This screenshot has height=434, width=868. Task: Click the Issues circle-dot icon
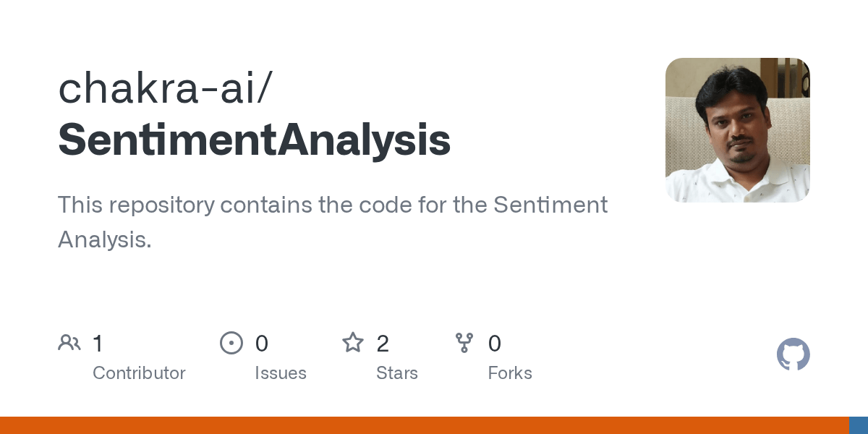pos(231,343)
